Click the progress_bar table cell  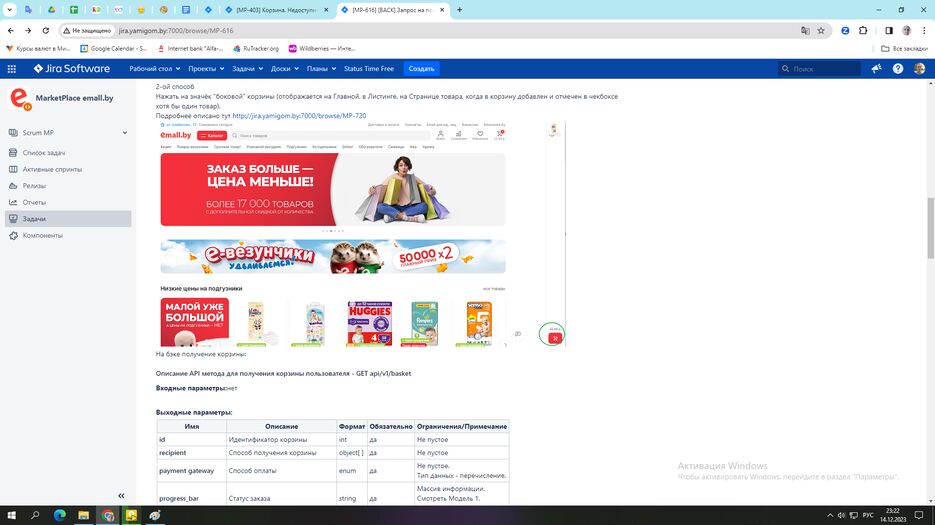[191, 498]
